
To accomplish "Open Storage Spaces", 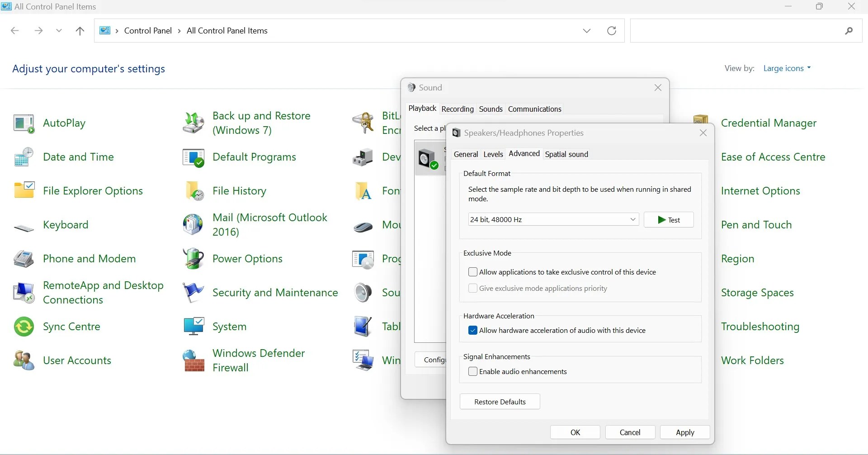I will click(757, 293).
